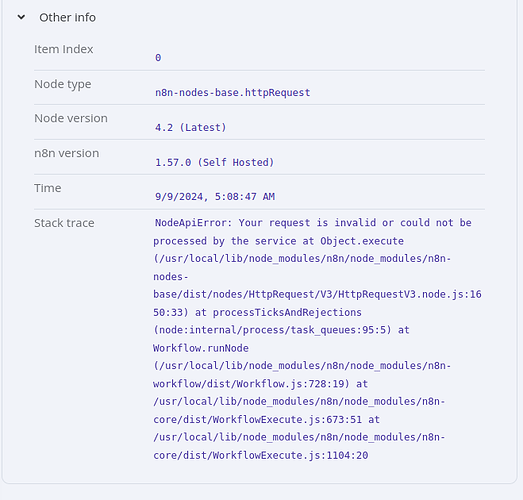Click the Node type label
The image size is (523, 500).
pyautogui.click(x=62, y=84)
